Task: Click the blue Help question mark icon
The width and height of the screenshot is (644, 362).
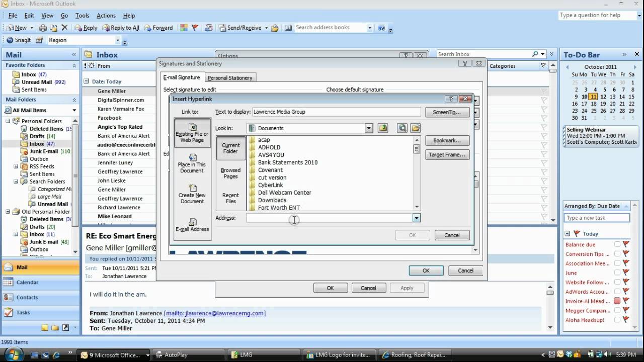Action: pyautogui.click(x=381, y=28)
